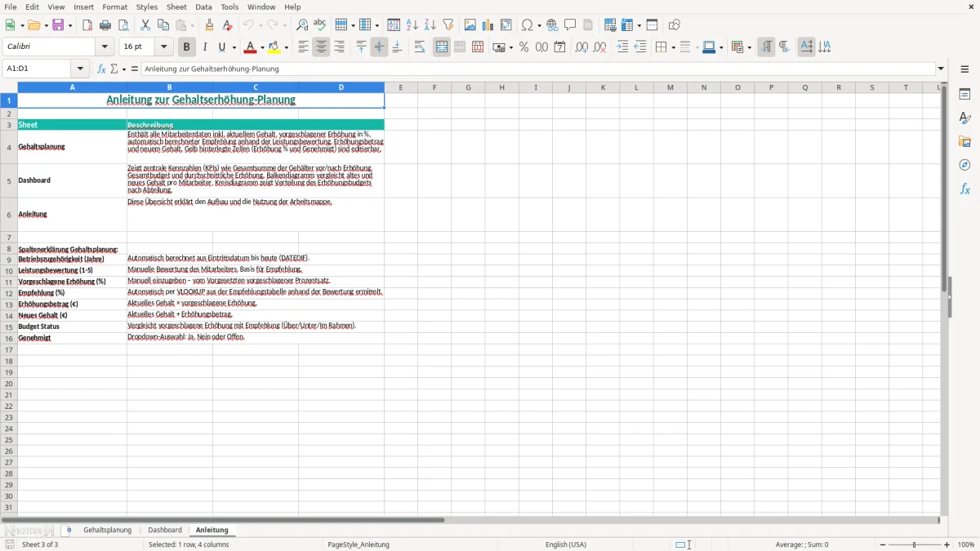Viewport: 980px width, 551px height.
Task: Open the Data menu
Action: (203, 7)
